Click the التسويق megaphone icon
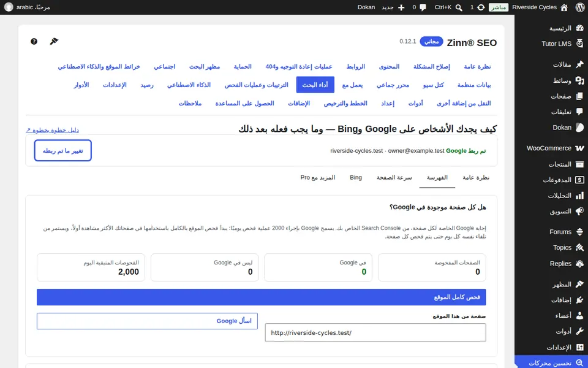Screen dimensions: 588x368 [x=579, y=212]
